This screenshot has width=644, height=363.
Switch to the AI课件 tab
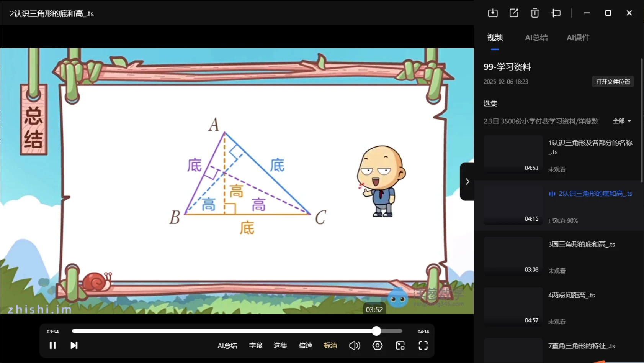(578, 38)
